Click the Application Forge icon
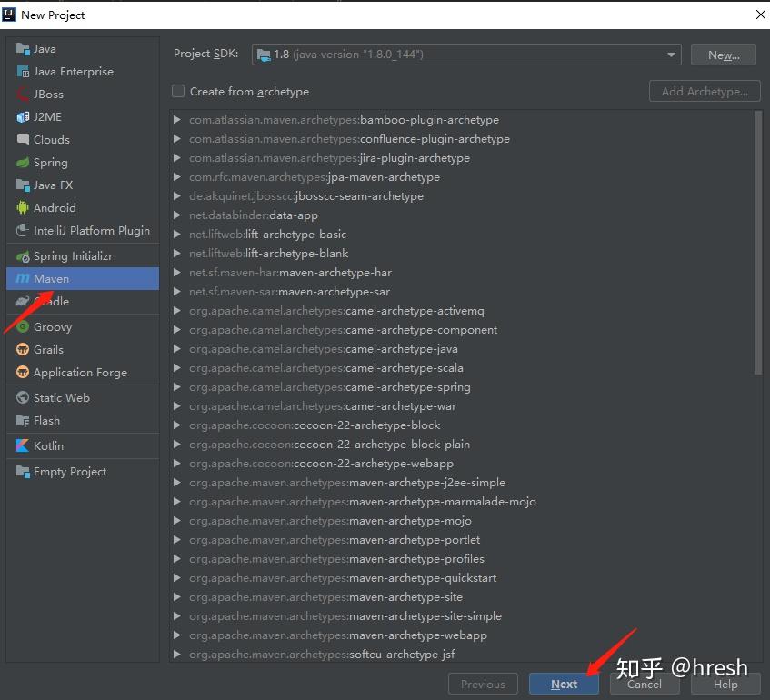Viewport: 770px width, 700px height. [23, 373]
